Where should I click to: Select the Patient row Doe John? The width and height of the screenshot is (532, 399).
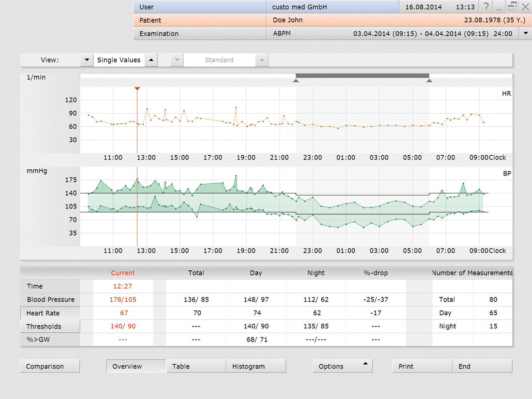(x=288, y=20)
